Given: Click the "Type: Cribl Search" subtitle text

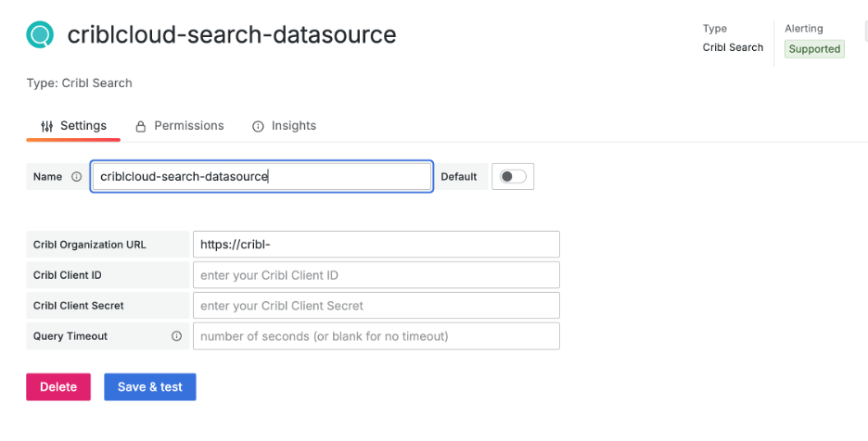Looking at the screenshot, I should [x=79, y=83].
